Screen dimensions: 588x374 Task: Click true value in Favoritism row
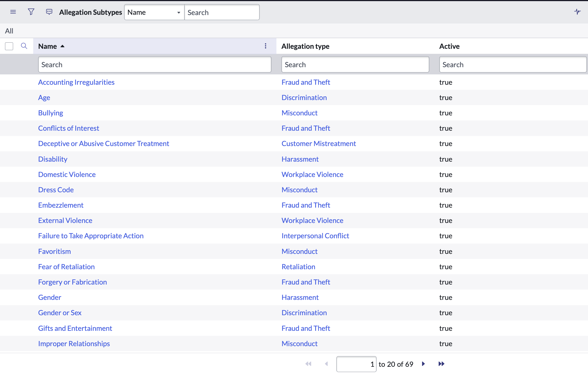[446, 251]
